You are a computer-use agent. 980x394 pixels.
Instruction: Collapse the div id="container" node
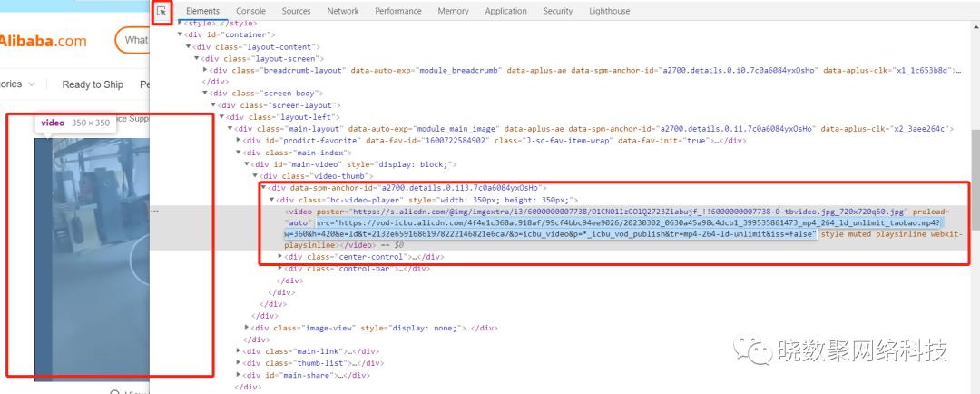[x=181, y=34]
